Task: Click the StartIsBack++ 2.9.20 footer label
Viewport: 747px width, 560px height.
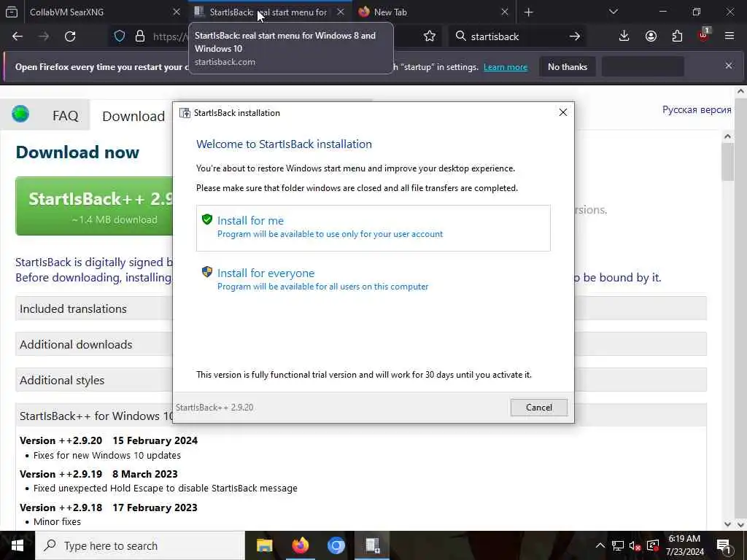Action: (x=214, y=408)
